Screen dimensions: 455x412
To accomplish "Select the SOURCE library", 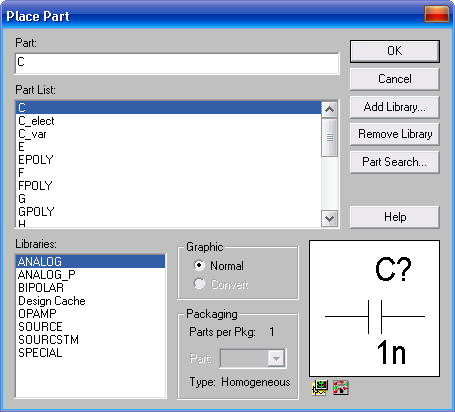I will click(x=91, y=327).
